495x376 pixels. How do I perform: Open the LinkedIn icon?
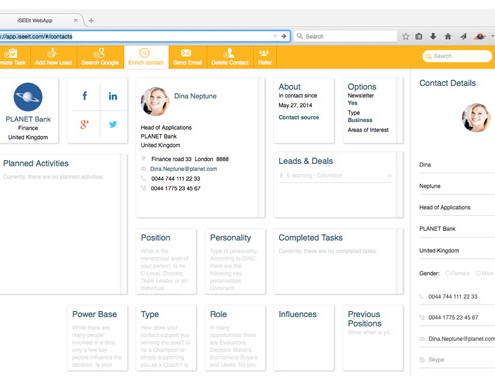point(113,96)
